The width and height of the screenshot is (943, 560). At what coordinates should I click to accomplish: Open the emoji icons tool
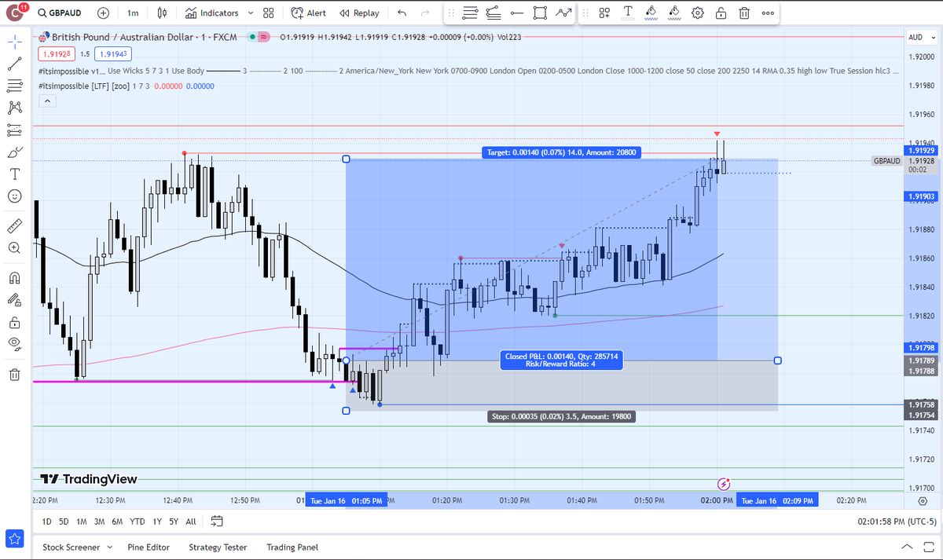[x=14, y=196]
